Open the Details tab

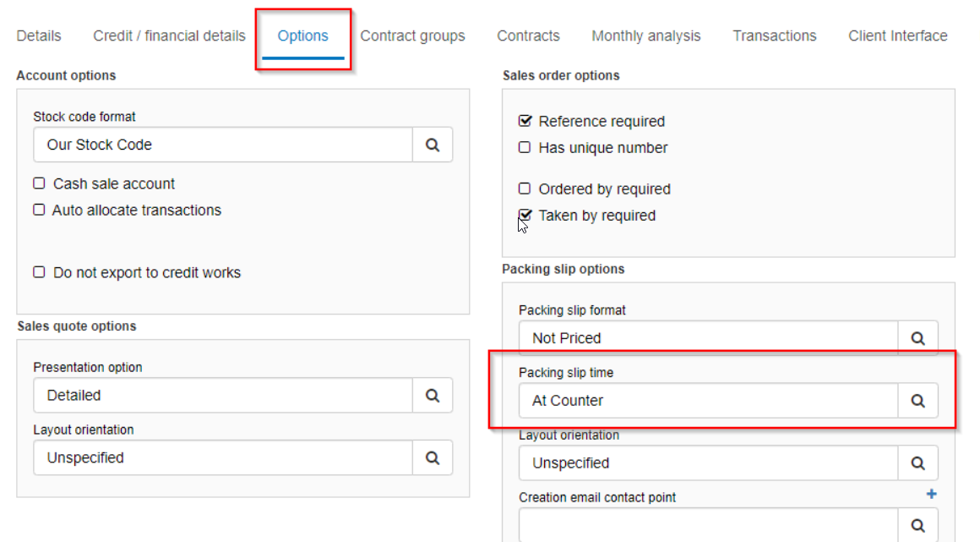tap(39, 36)
